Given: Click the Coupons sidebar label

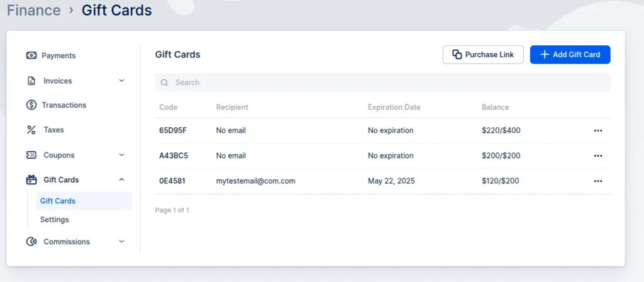Looking at the screenshot, I should coord(59,155).
